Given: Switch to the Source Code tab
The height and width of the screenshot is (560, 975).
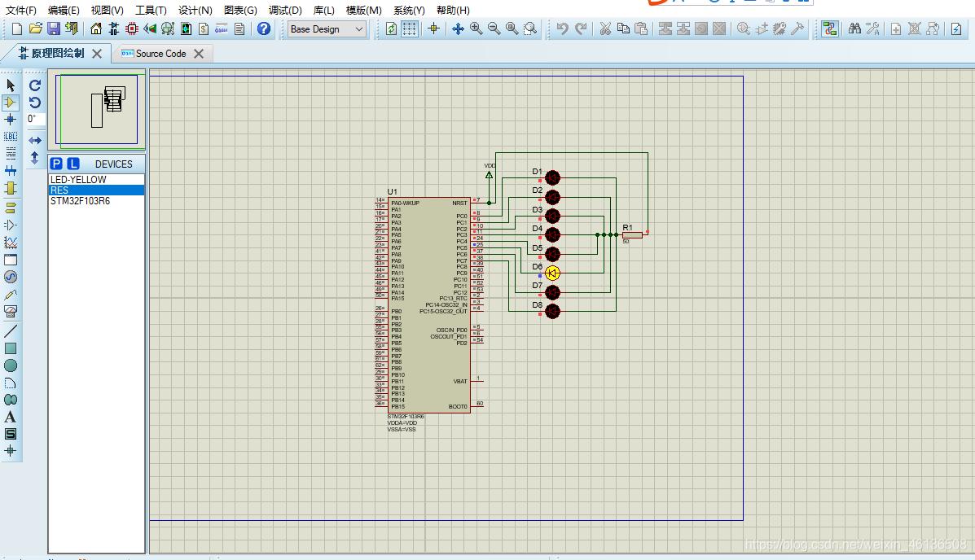Looking at the screenshot, I should [160, 54].
